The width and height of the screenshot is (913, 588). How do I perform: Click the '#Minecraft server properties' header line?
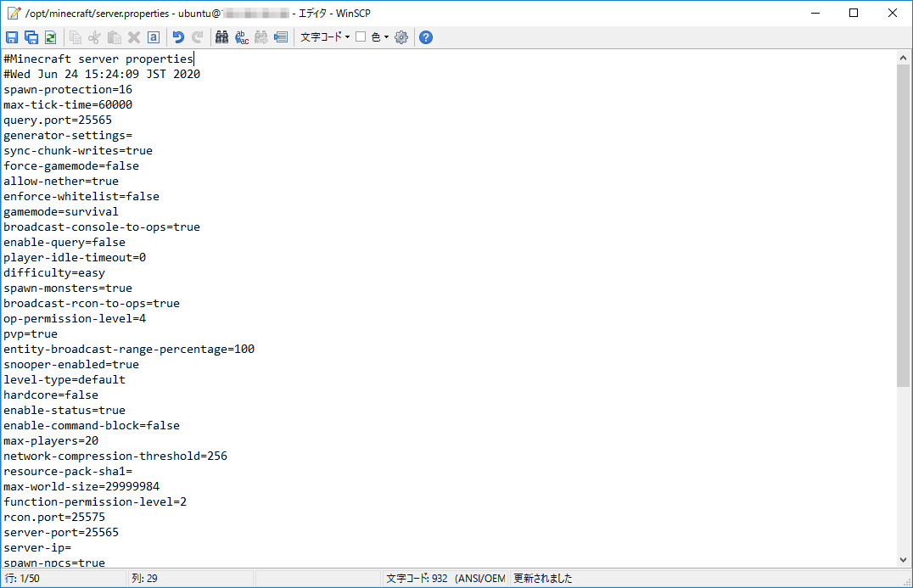[x=98, y=59]
